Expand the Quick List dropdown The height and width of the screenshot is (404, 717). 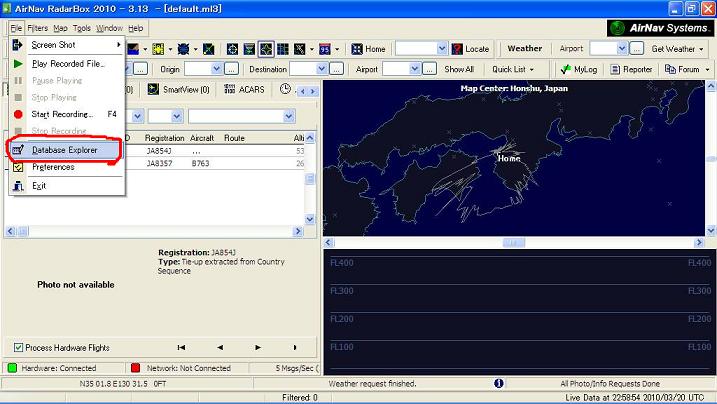coord(532,69)
